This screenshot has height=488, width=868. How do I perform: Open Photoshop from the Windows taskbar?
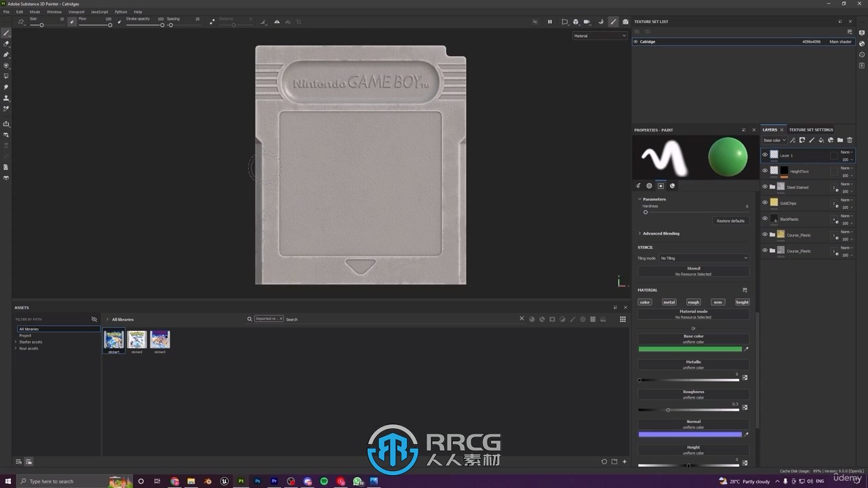pos(258,481)
